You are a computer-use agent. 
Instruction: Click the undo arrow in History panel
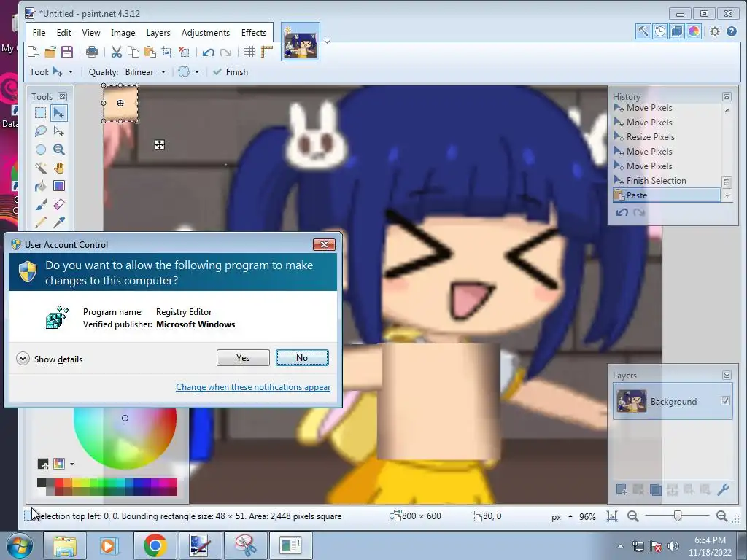tap(622, 212)
